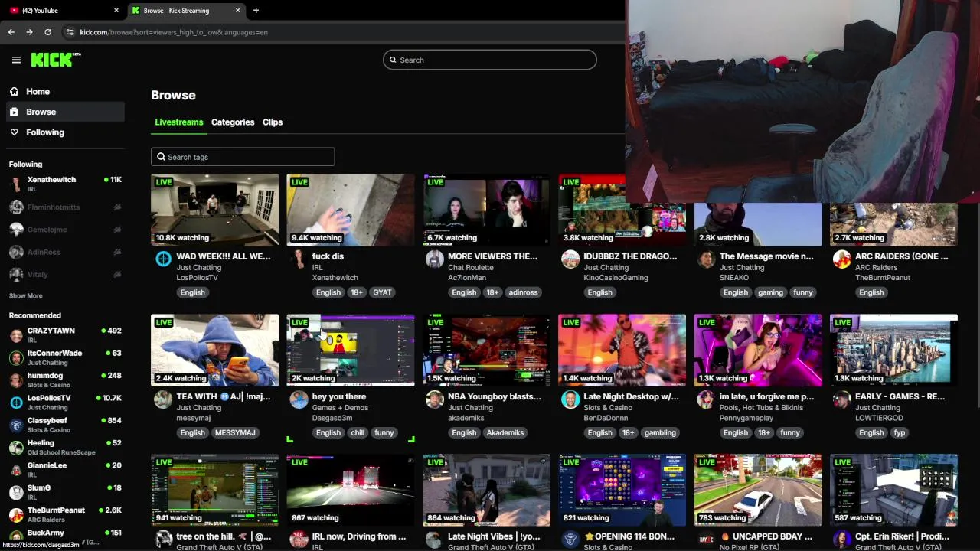Click SlumG avatar in Recommended
The image size is (980, 551).
click(x=16, y=493)
